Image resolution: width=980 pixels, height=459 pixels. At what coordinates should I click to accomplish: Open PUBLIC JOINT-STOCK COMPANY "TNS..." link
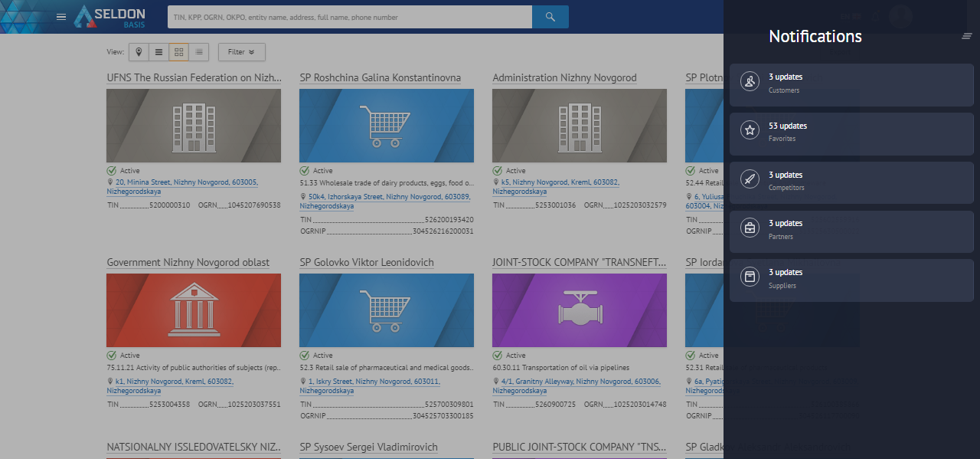click(580, 448)
